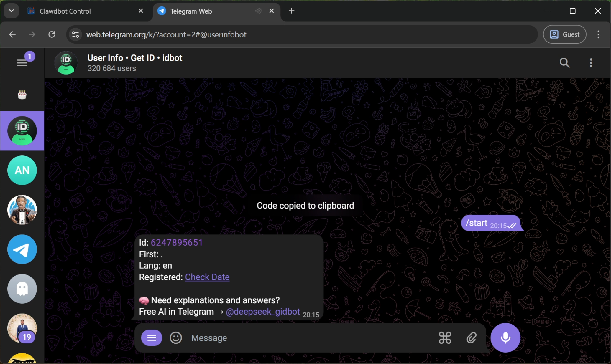Toggle the ghost-avatar chat in the sidebar

[x=22, y=289]
